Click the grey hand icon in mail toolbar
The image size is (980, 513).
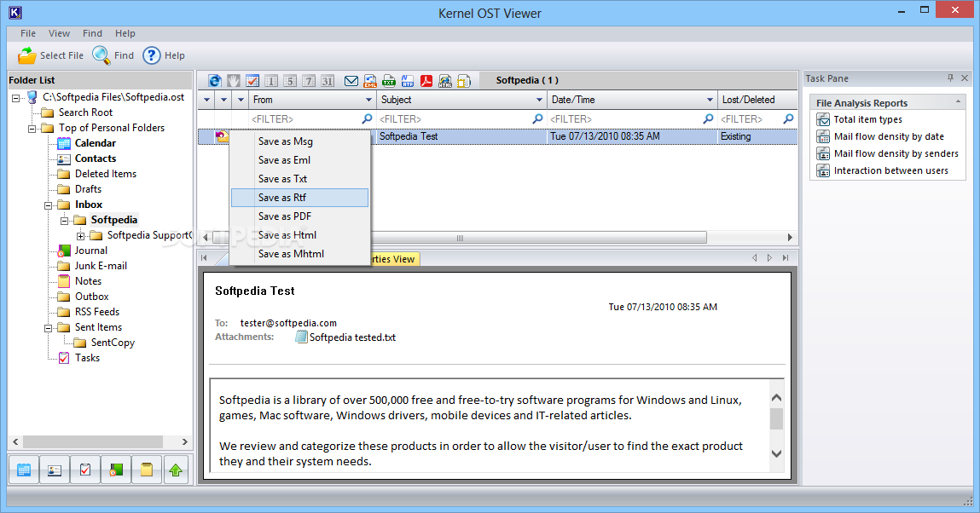234,80
